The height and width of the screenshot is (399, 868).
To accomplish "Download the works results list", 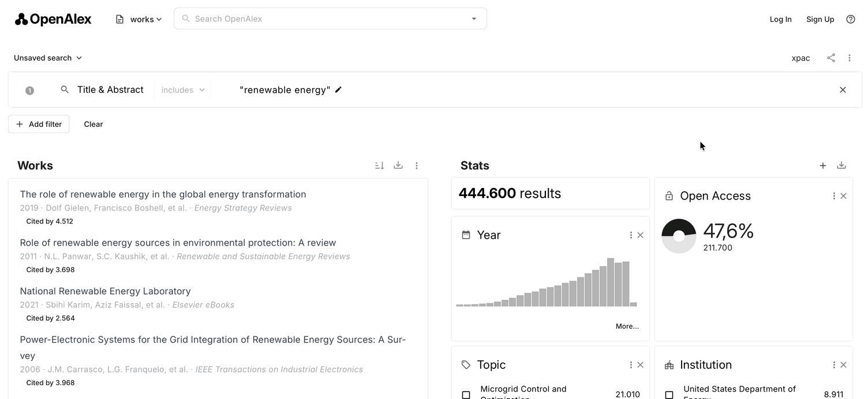I will 398,165.
